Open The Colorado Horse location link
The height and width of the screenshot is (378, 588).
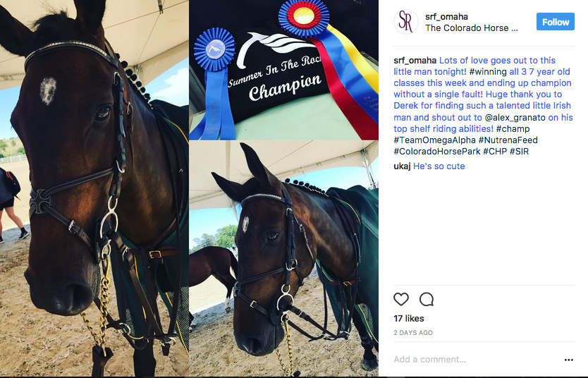[x=472, y=28]
